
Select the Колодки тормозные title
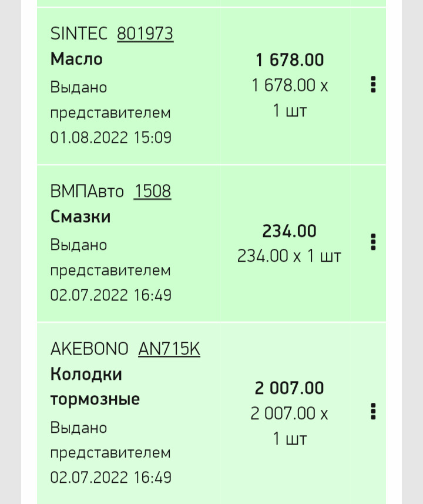click(x=95, y=386)
